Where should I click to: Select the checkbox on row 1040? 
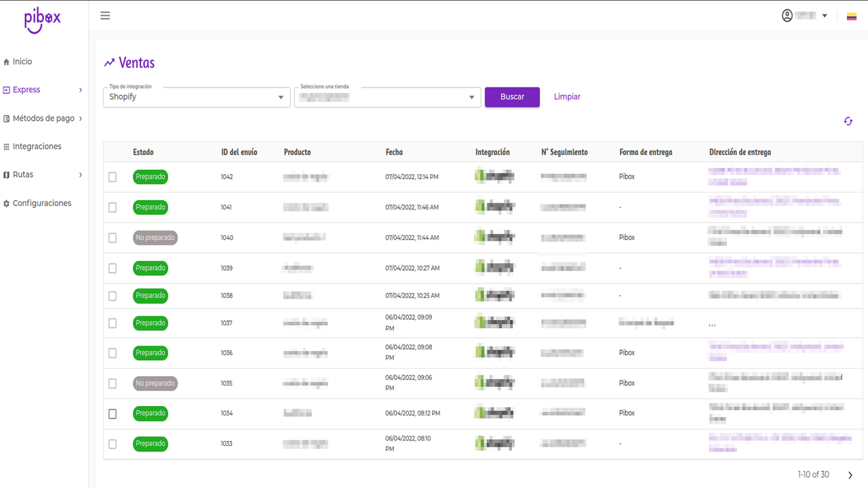(113, 237)
